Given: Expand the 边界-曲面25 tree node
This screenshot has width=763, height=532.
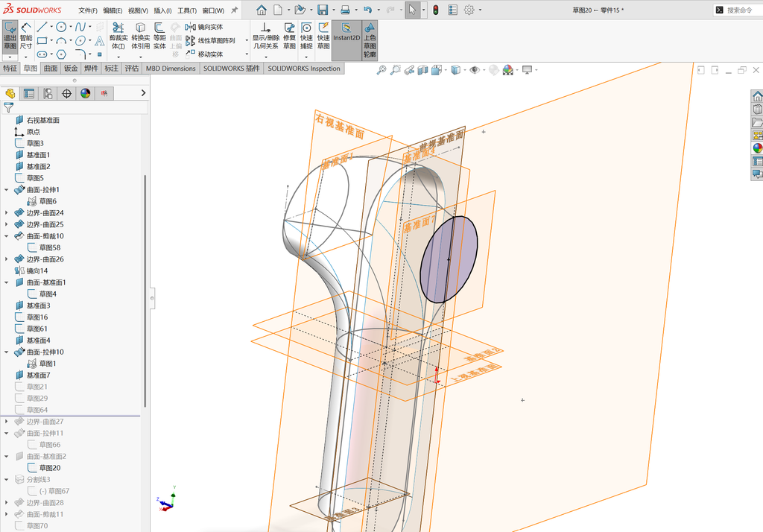Looking at the screenshot, I should click(6, 224).
